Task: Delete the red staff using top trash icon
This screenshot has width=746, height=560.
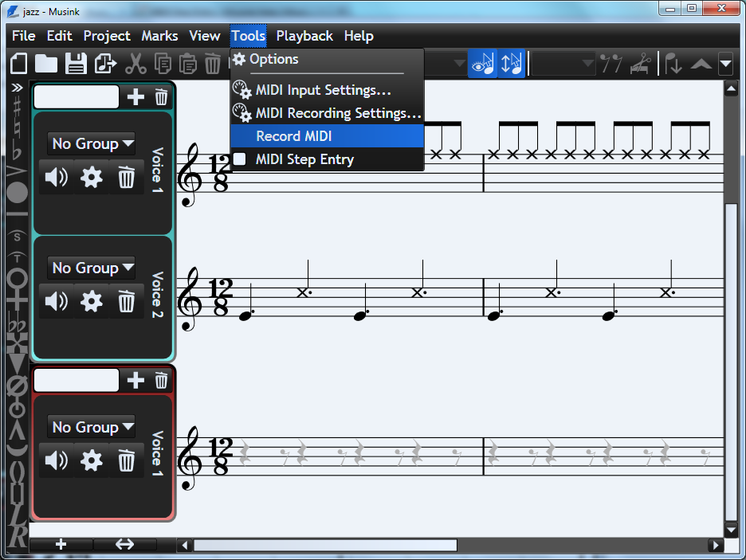Action: (161, 381)
